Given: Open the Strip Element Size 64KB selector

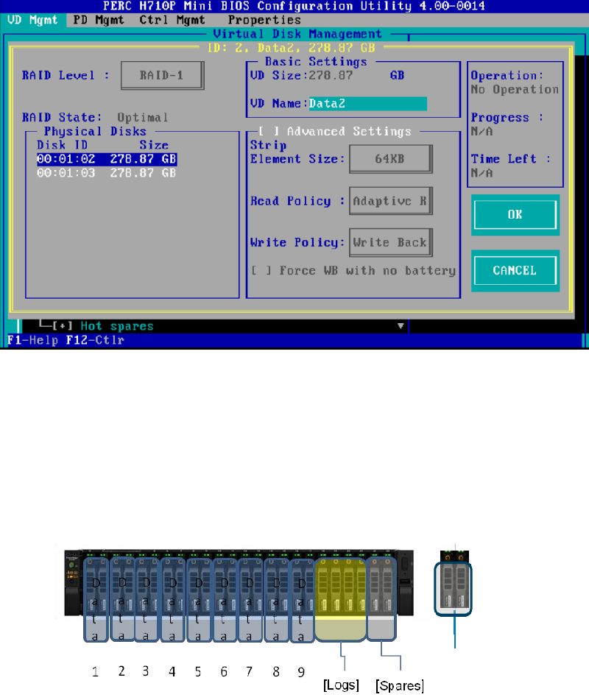Looking at the screenshot, I should tap(391, 159).
